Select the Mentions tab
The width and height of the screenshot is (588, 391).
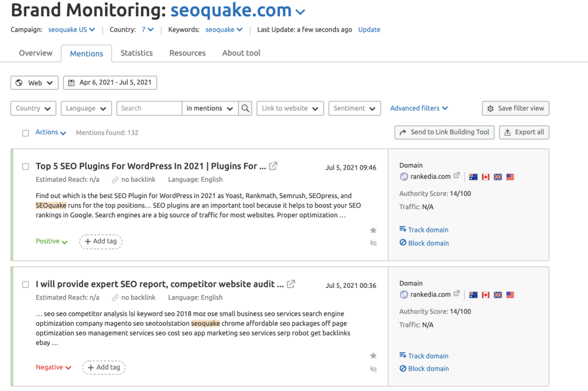pos(86,54)
